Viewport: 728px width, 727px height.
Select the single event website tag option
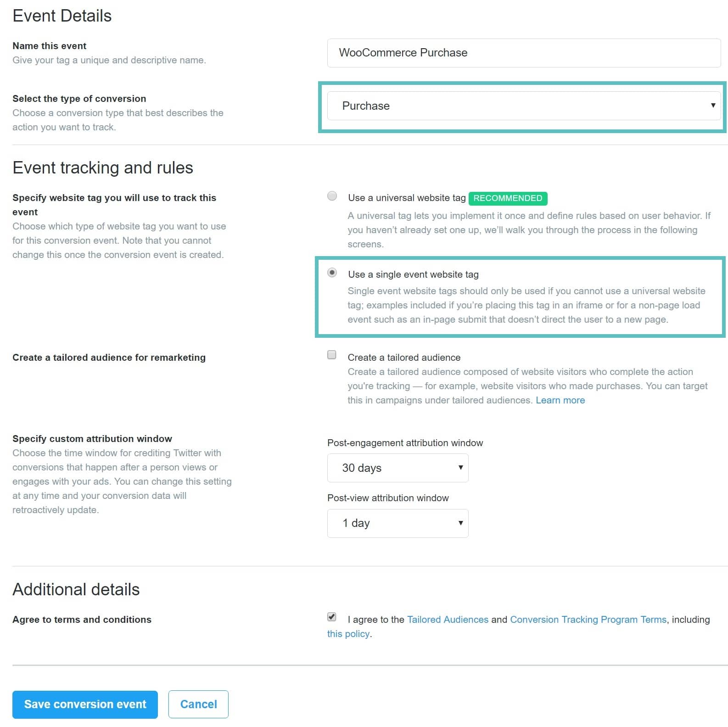pos(331,274)
